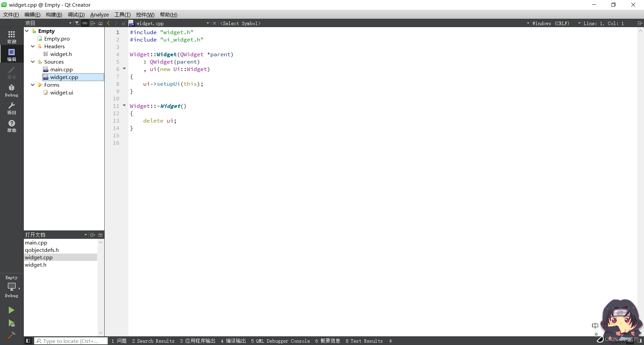Viewport: 644px width, 345px height.
Task: Select widget.ui under Forms
Action: 61,92
